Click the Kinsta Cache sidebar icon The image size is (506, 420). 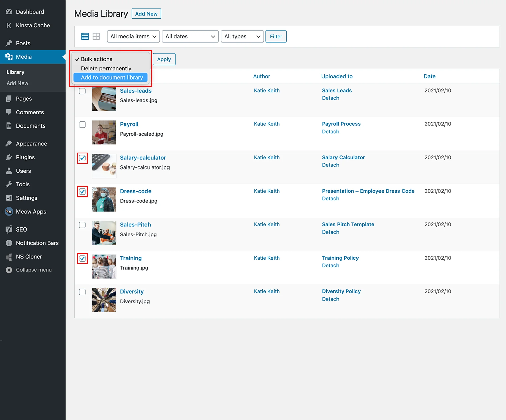pos(9,25)
